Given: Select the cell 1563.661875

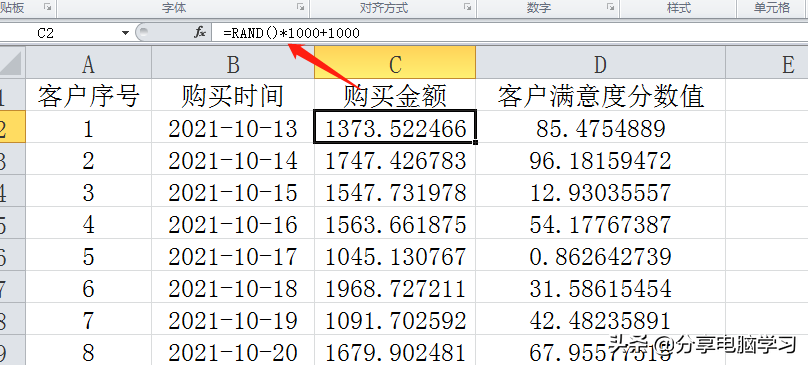Looking at the screenshot, I should point(395,224).
